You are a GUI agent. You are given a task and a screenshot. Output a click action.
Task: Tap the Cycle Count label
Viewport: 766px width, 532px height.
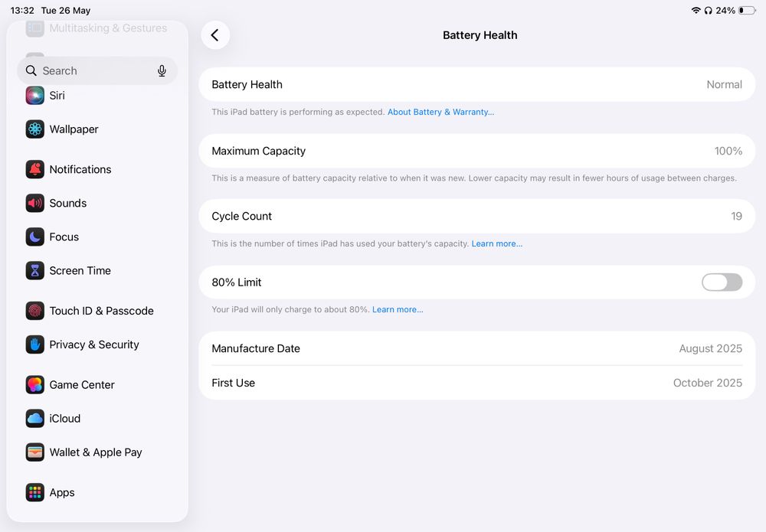point(241,216)
